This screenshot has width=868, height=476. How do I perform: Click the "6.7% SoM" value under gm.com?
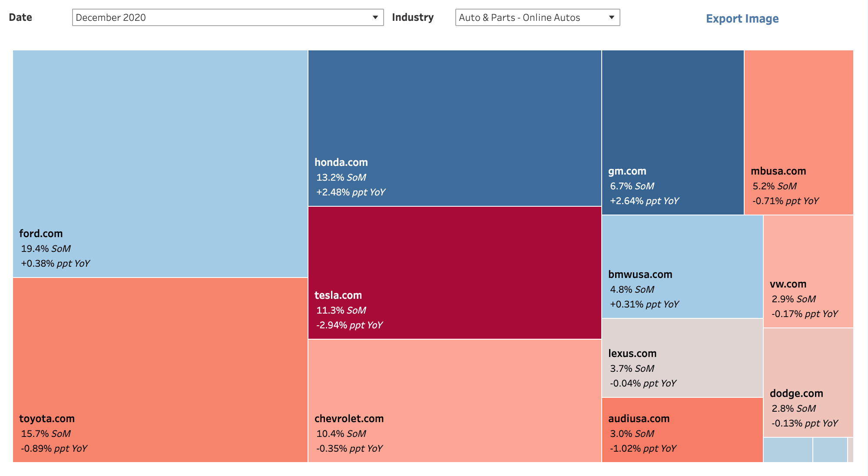[632, 186]
